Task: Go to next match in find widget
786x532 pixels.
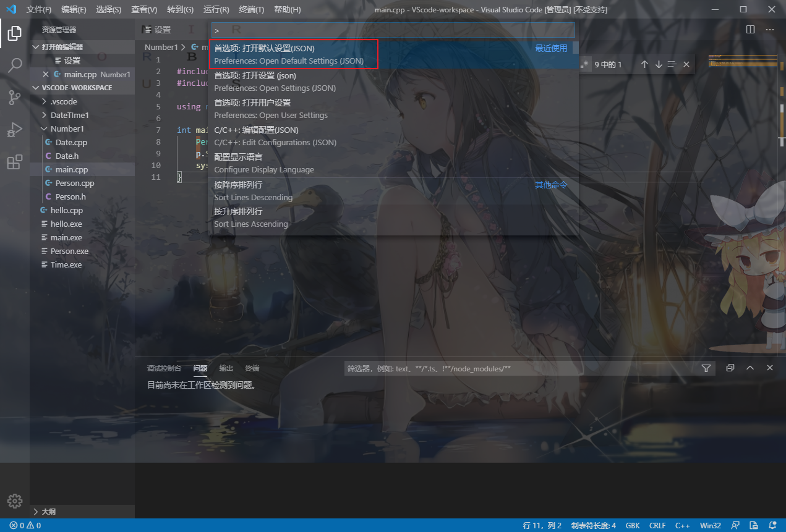Action: 659,64
